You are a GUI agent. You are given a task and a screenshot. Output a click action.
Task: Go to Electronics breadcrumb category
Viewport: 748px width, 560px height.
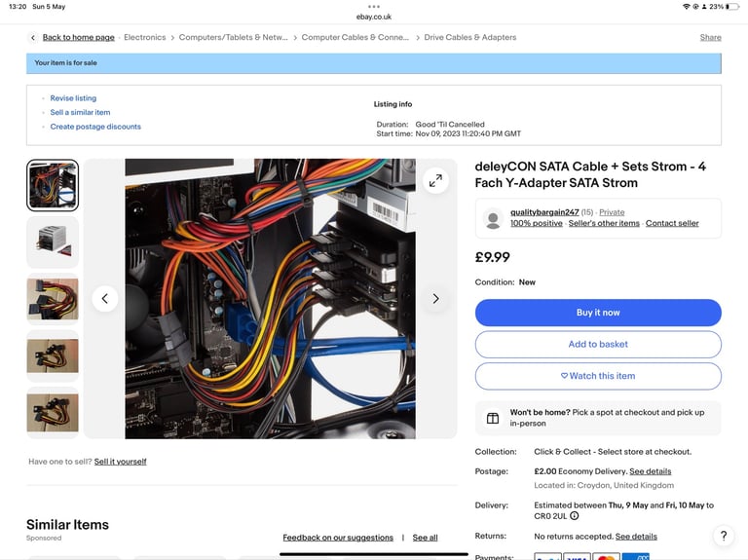pos(144,37)
